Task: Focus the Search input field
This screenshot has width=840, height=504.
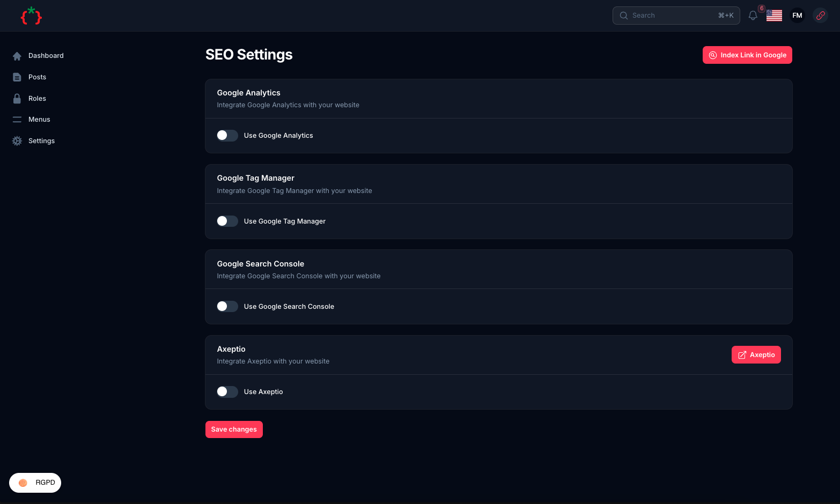Action: 676,16
